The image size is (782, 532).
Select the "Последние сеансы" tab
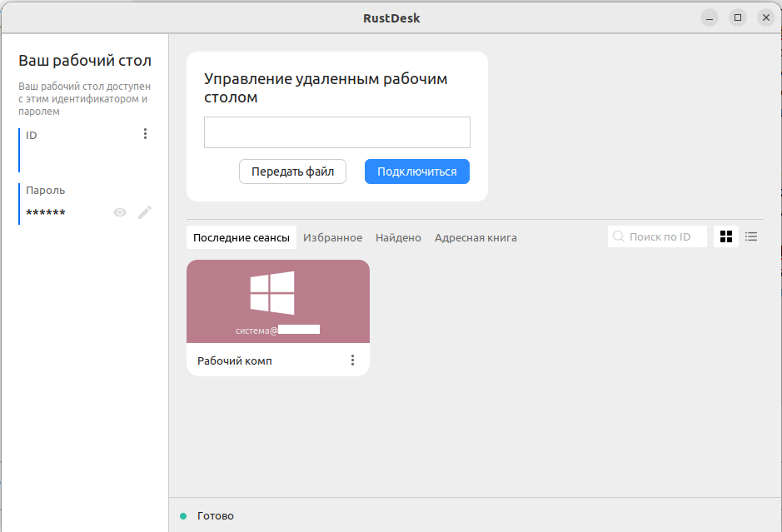pos(241,237)
